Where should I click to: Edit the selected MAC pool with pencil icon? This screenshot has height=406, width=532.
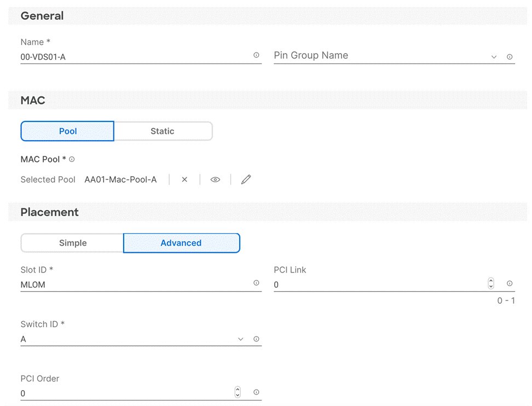[246, 179]
